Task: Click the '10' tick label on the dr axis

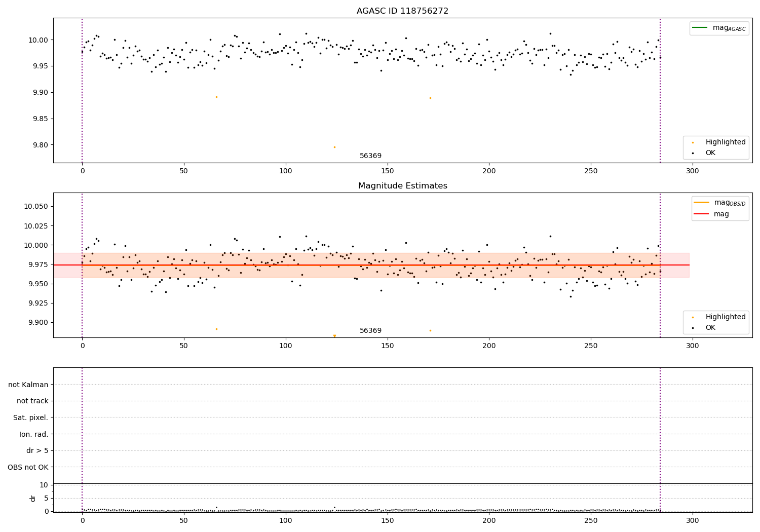Action: point(44,485)
